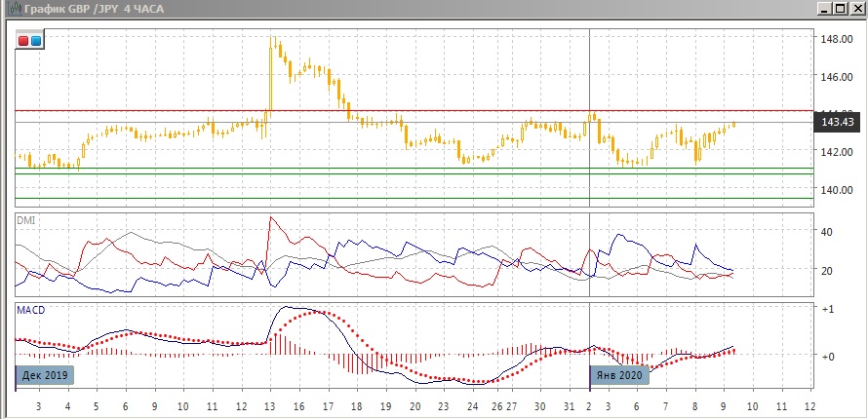Click the Дек 2019 month marker
The image size is (868, 419).
pos(44,375)
